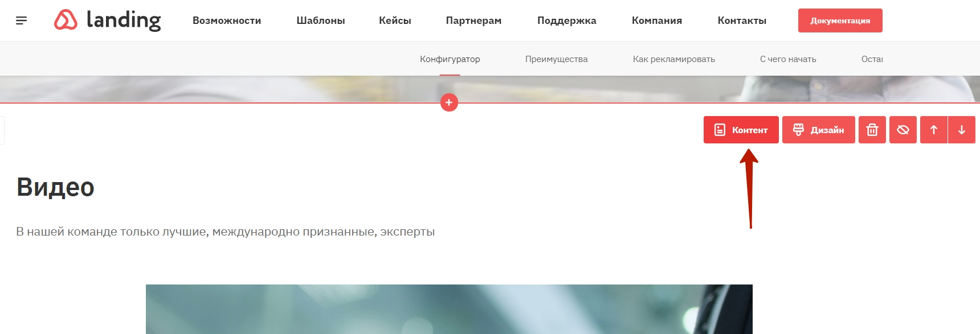
Task: Click the Видео heading text
Action: tap(55, 187)
